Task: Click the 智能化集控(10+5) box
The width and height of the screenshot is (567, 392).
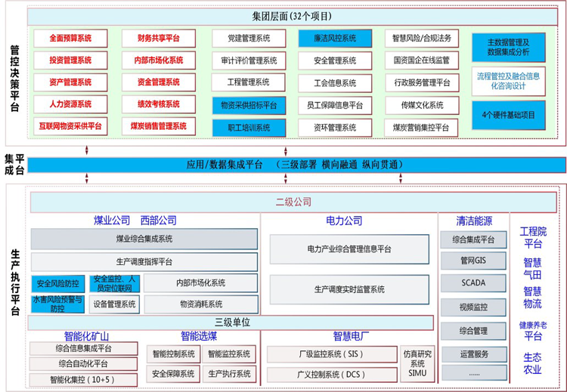Action: [82, 380]
